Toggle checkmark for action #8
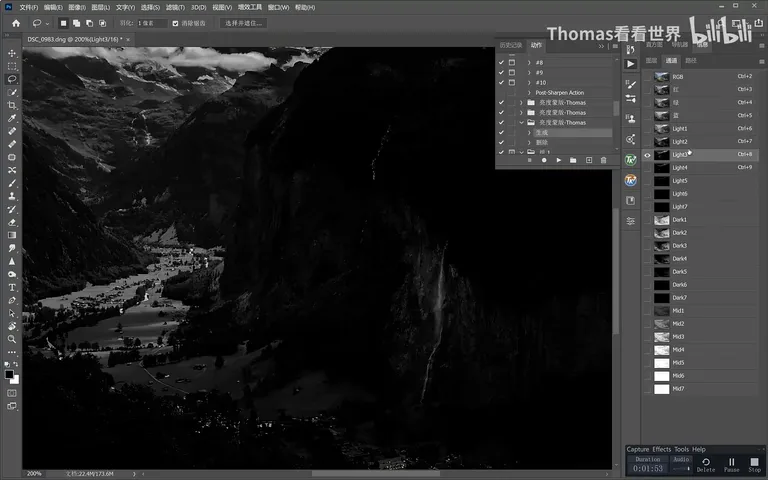The height and width of the screenshot is (480, 768). point(501,63)
